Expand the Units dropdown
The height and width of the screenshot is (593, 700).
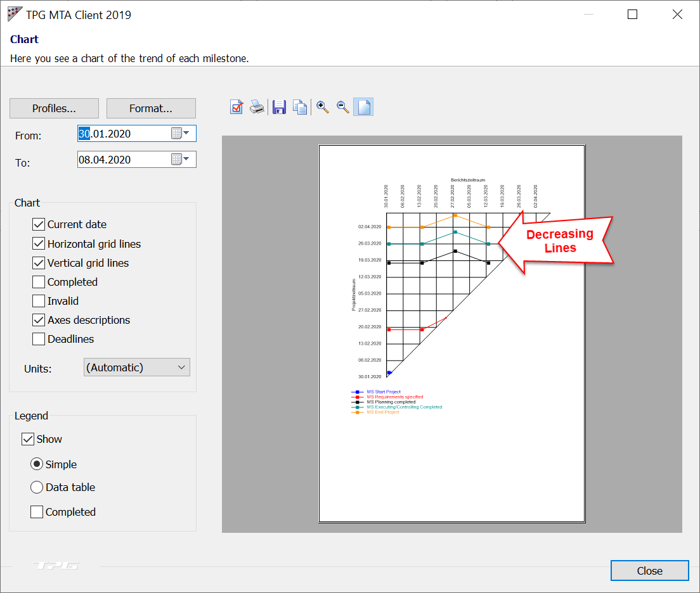click(x=181, y=367)
